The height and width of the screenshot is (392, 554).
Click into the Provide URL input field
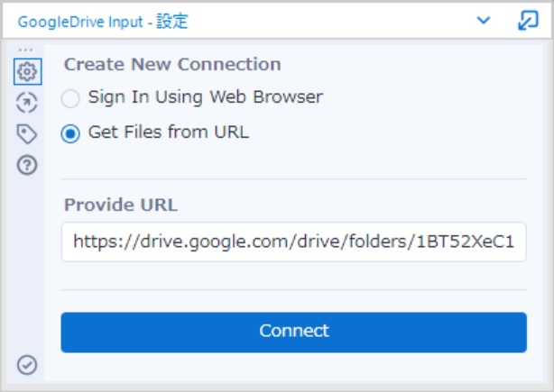294,242
